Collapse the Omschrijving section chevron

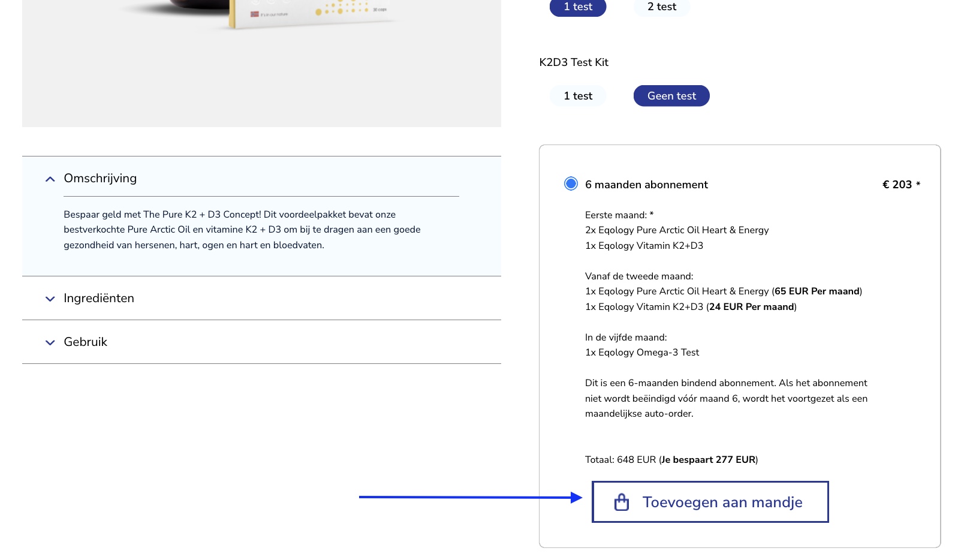[x=50, y=179]
